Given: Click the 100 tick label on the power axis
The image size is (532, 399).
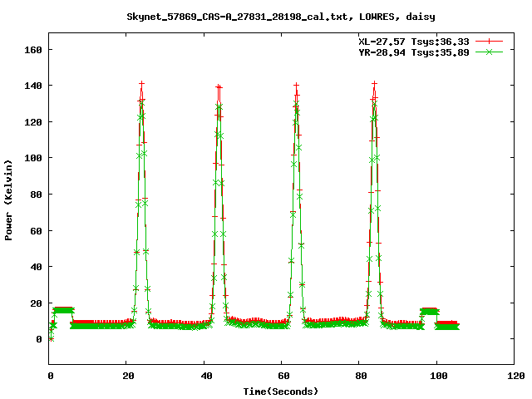Looking at the screenshot, I should coord(33,158).
